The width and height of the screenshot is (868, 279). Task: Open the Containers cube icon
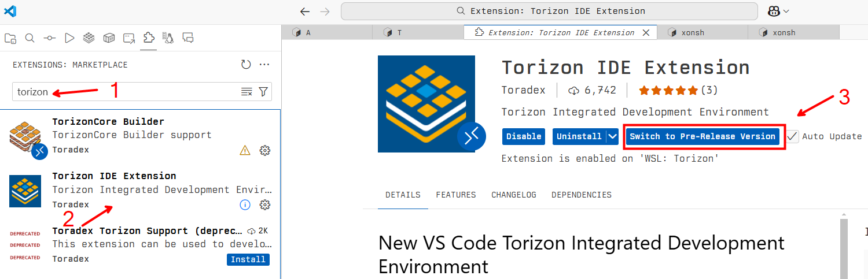[109, 38]
